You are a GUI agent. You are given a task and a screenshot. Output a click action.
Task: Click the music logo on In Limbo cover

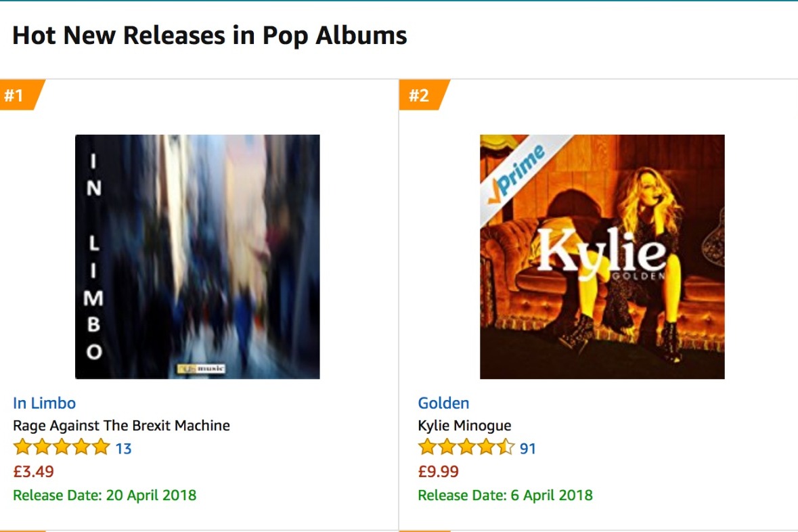pos(201,369)
